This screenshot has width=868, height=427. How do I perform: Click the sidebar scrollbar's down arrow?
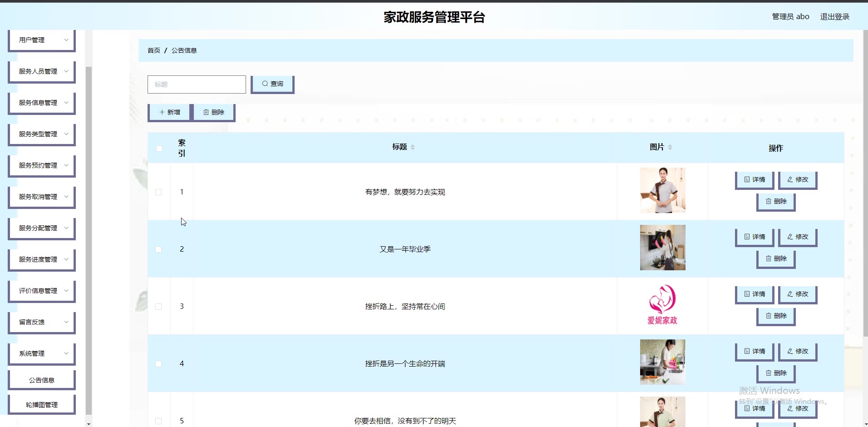(89, 423)
